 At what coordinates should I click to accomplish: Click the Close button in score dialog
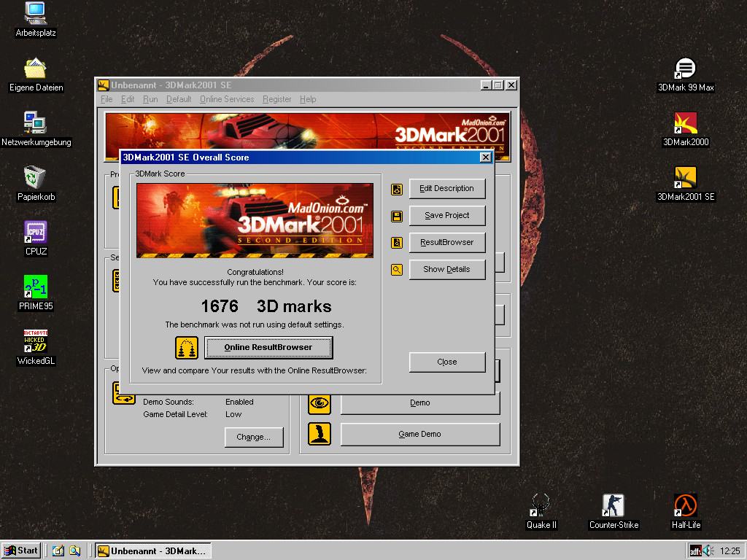click(x=447, y=362)
